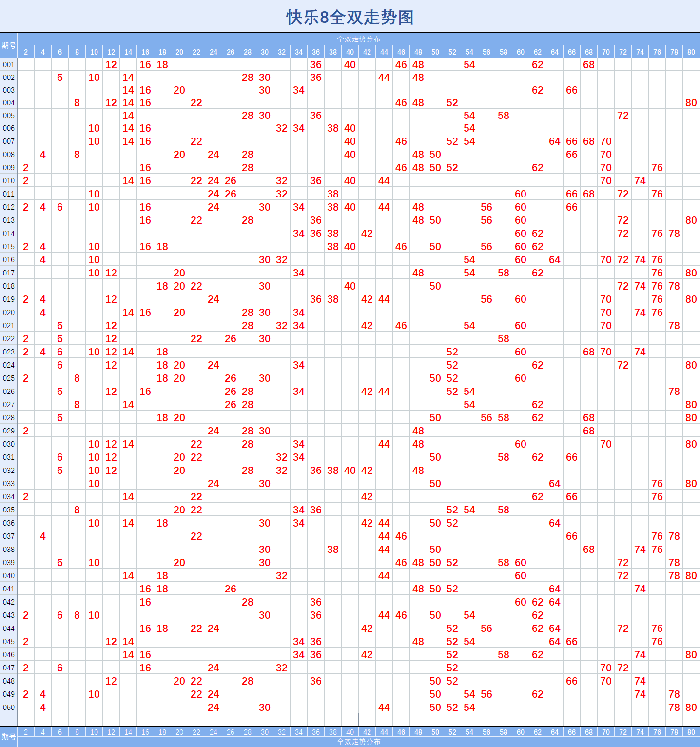Click number 42 in row 014

pos(367,234)
